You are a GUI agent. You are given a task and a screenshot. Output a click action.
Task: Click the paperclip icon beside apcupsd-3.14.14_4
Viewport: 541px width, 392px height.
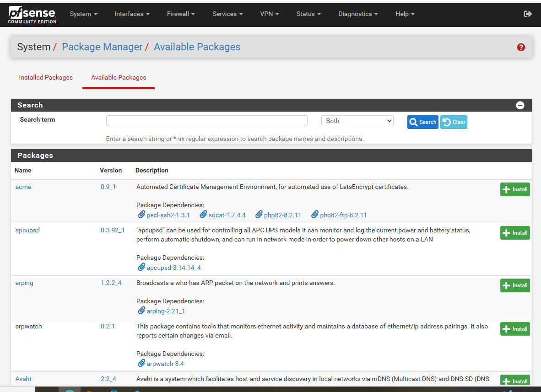coord(141,267)
